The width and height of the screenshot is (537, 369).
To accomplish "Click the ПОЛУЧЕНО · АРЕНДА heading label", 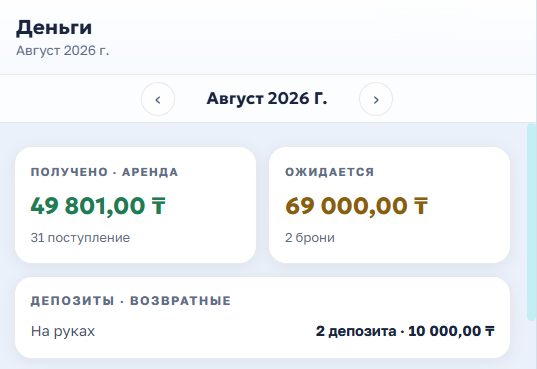I will 104,172.
